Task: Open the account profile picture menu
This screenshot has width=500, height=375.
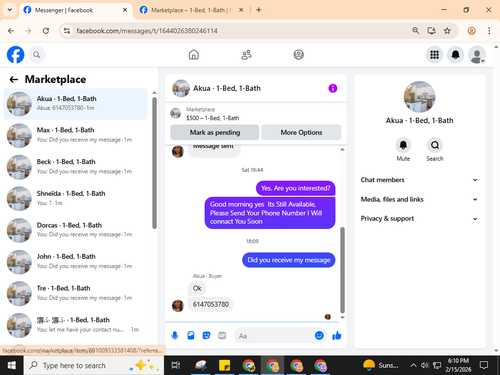Action: click(x=477, y=55)
